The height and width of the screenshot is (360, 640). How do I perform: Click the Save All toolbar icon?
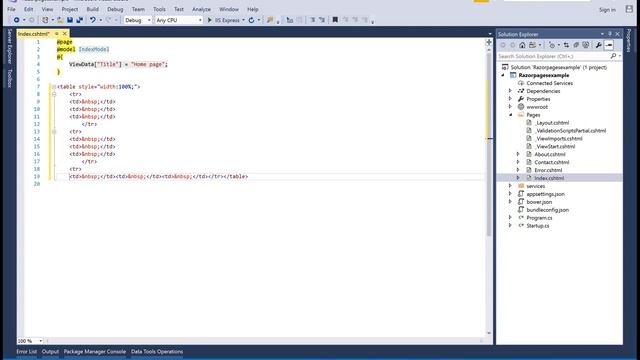[x=80, y=20]
